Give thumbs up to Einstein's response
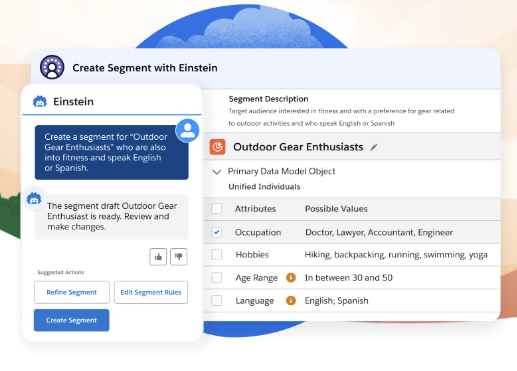Viewport: 517px width, 371px height. tap(158, 257)
